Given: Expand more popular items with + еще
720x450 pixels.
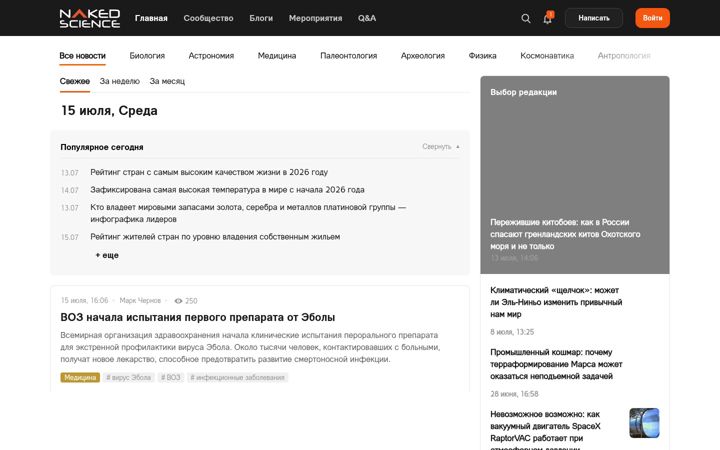Looking at the screenshot, I should click(x=107, y=255).
